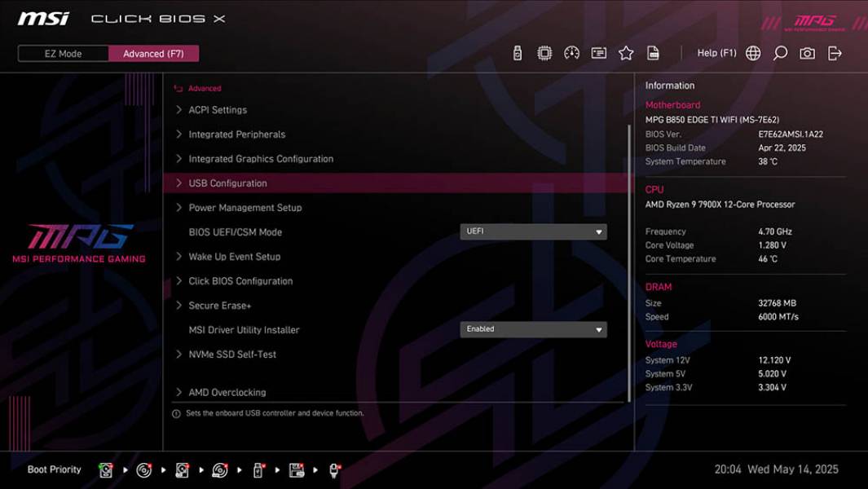Click DRAM Size 32768 MB value
This screenshot has height=489, width=868.
pos(777,303)
